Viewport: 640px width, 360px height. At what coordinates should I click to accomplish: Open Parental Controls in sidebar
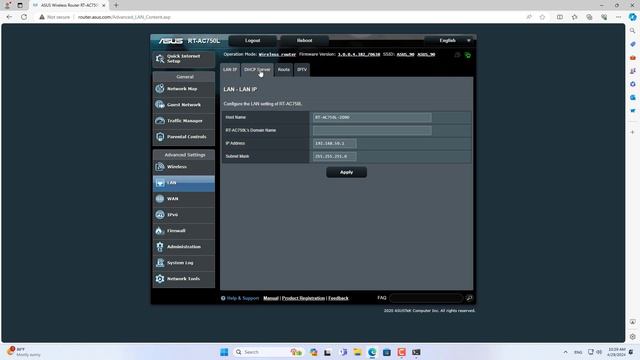point(184,137)
